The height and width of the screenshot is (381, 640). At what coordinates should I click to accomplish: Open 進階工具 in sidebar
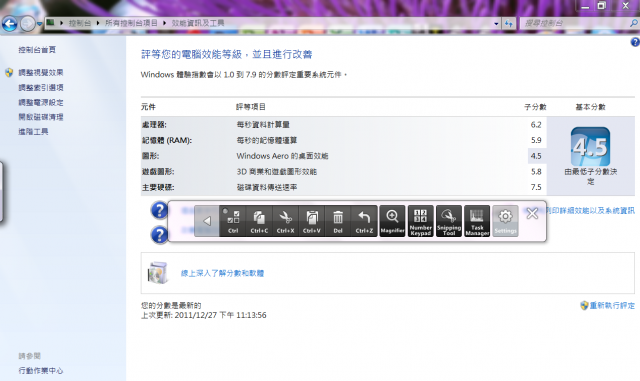click(33, 131)
